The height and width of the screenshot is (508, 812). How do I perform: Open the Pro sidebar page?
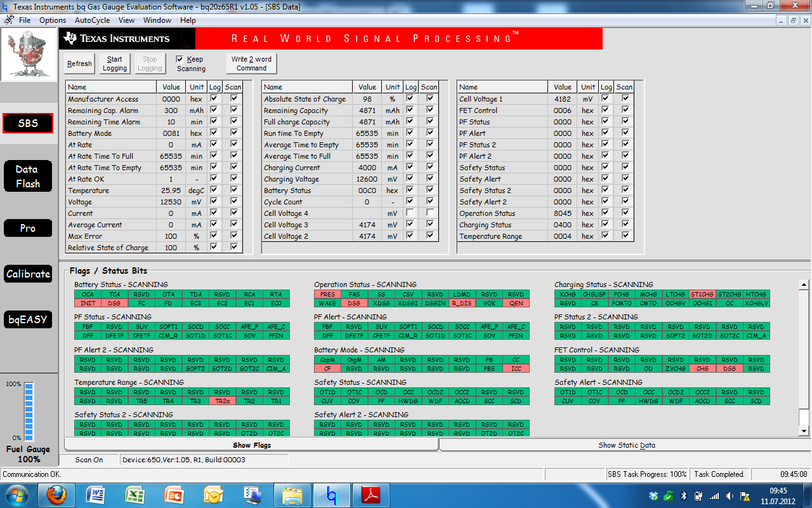pos(28,228)
